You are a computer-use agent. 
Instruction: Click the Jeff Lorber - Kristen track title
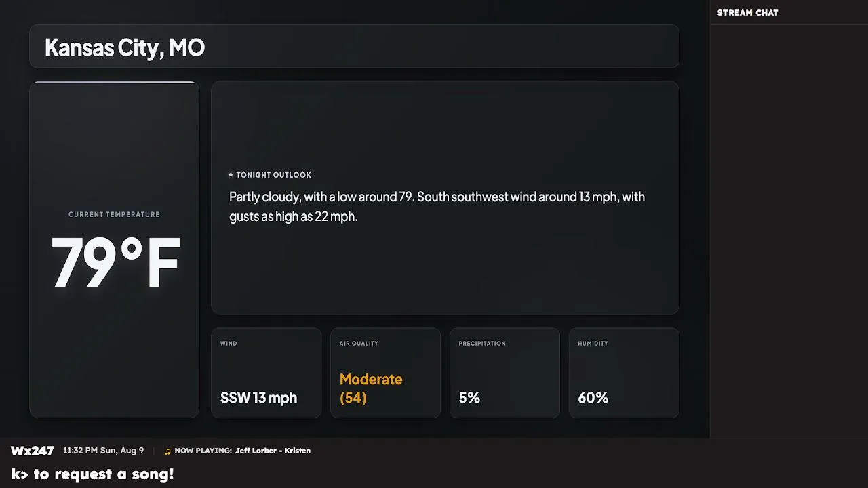[x=273, y=451]
